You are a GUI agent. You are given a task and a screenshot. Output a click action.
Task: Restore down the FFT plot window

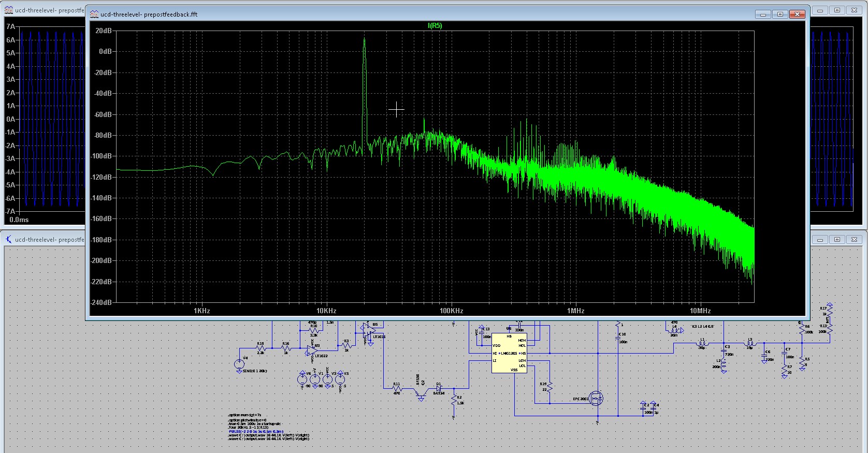780,14
